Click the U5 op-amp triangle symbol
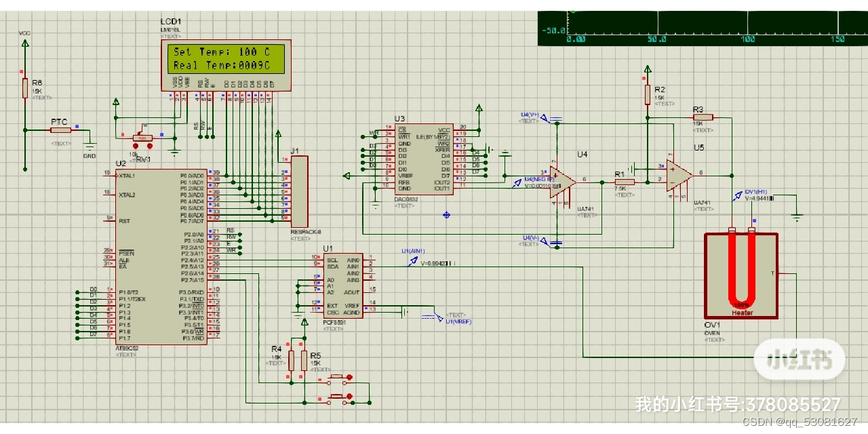868x434 pixels. pyautogui.click(x=679, y=175)
